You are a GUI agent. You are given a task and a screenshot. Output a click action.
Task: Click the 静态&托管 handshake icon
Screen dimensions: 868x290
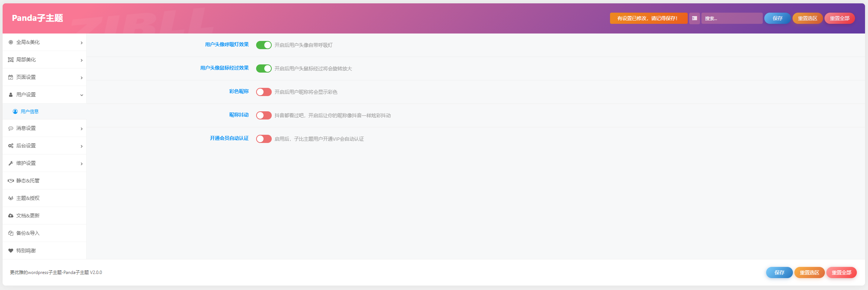coord(11,181)
